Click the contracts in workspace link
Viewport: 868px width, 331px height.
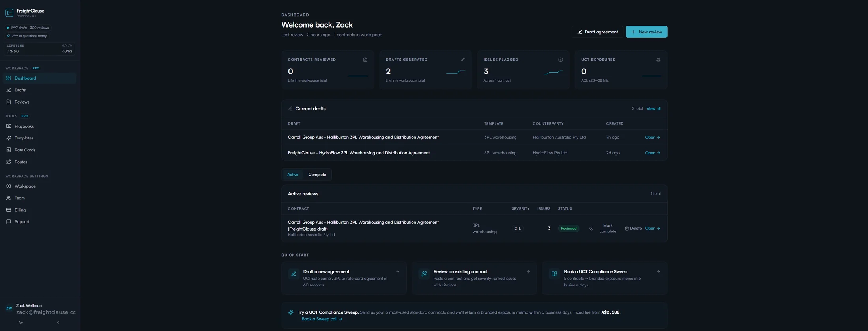(x=358, y=35)
